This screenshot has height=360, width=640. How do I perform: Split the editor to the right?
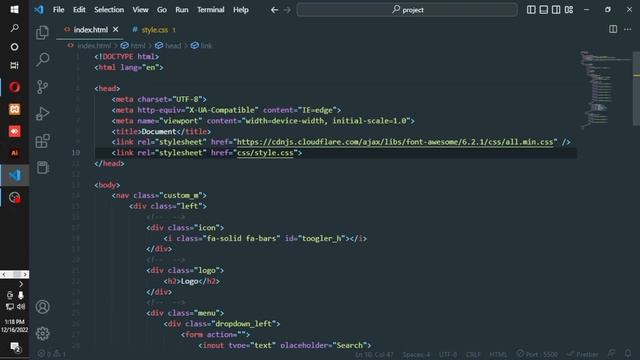pyautogui.click(x=613, y=29)
